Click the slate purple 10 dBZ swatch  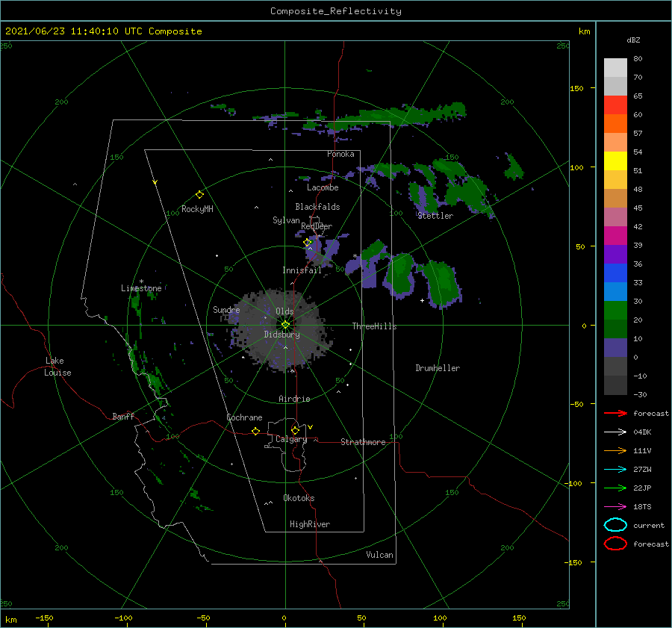pyautogui.click(x=615, y=348)
